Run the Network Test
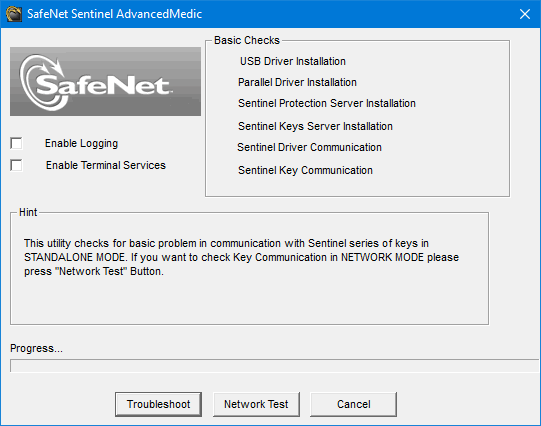541x426 pixels. (256, 404)
